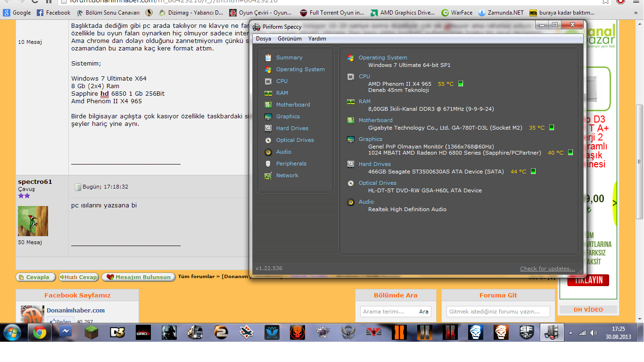Select Peripherals in Speccy sidebar

tap(291, 164)
